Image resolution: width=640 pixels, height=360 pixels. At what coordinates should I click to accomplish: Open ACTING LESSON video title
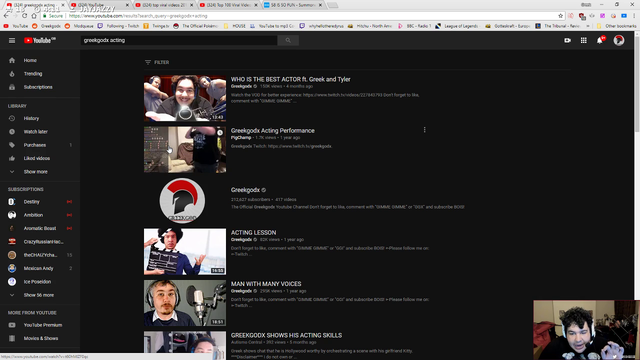tap(253, 233)
